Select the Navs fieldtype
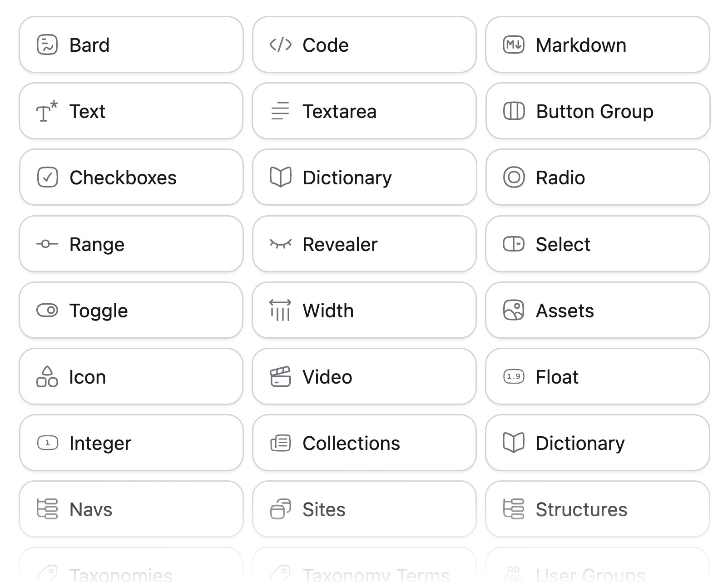The image size is (728, 582). coord(131,509)
